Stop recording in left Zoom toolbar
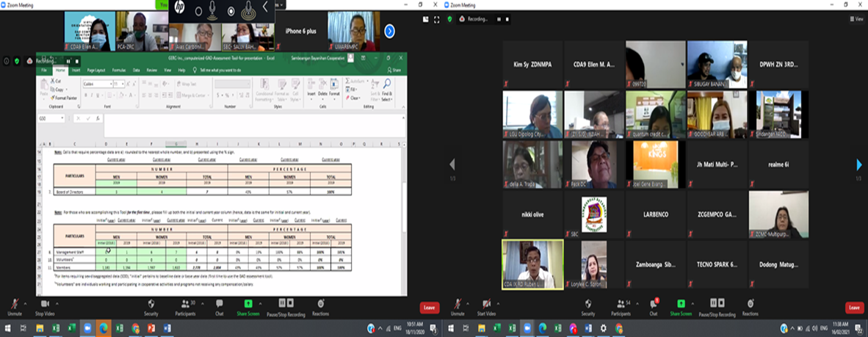 coord(292,302)
